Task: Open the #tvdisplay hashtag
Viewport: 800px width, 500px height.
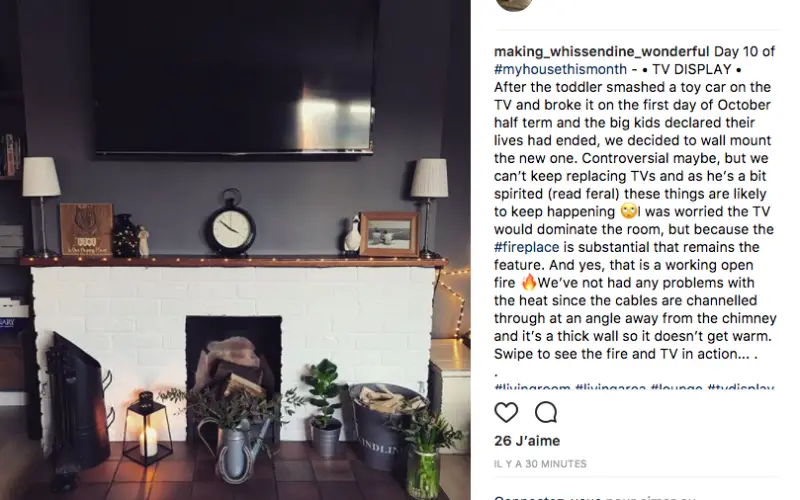Action: tap(741, 387)
